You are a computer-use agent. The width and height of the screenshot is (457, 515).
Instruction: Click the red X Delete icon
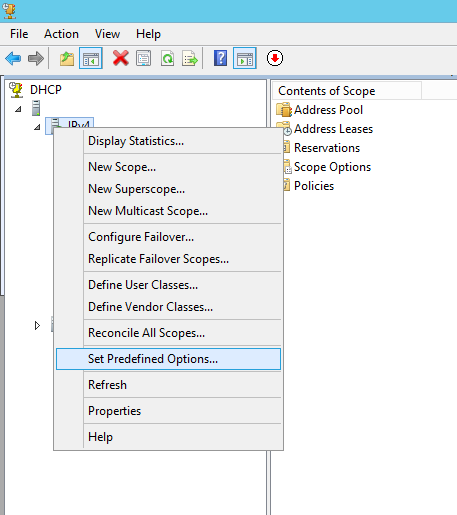pos(121,58)
